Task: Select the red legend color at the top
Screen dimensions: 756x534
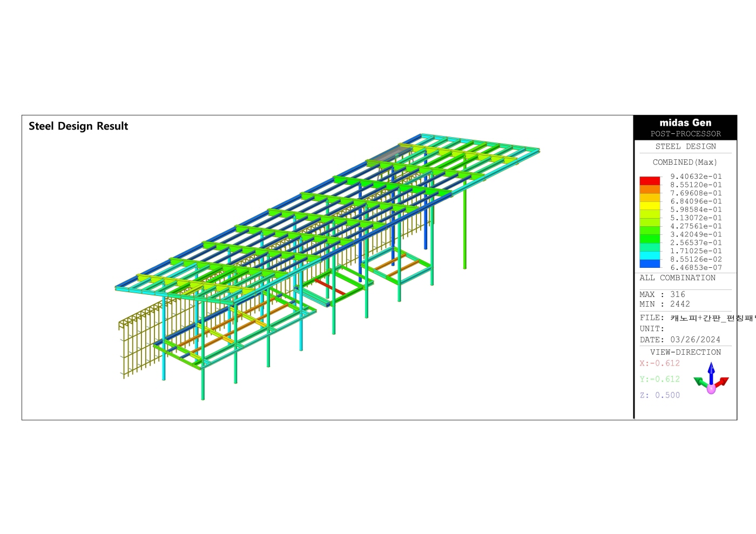Action: [x=650, y=181]
